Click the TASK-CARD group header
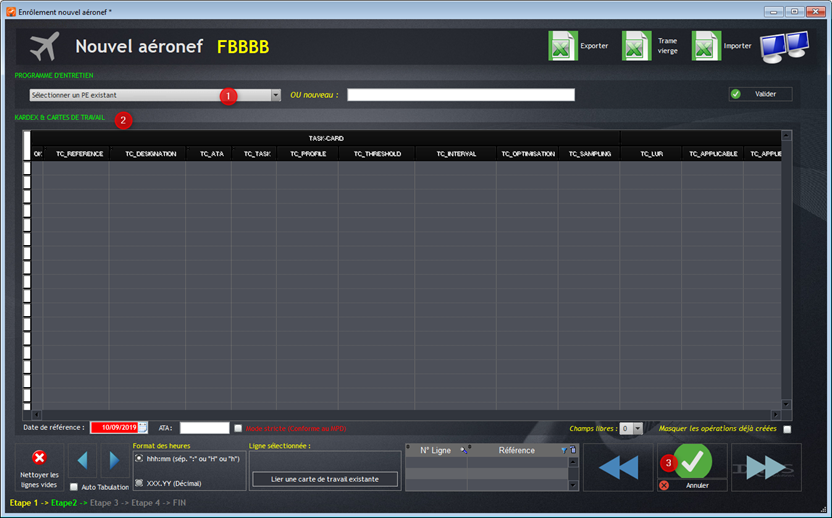Image resolution: width=832 pixels, height=518 pixels. point(326,139)
